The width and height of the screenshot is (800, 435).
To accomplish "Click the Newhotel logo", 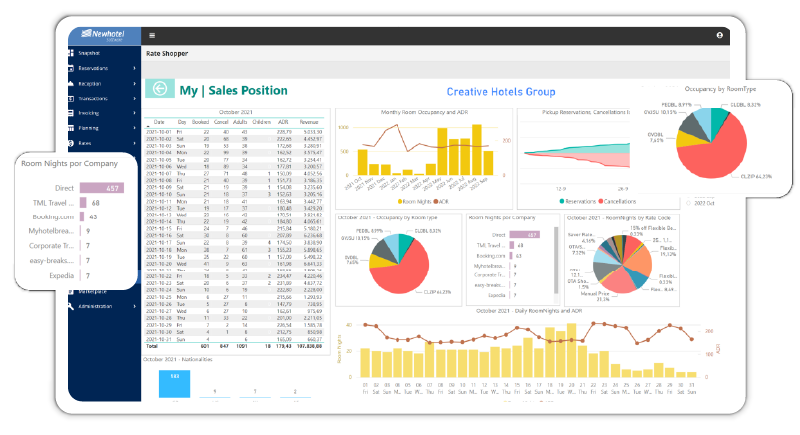I will [x=104, y=35].
